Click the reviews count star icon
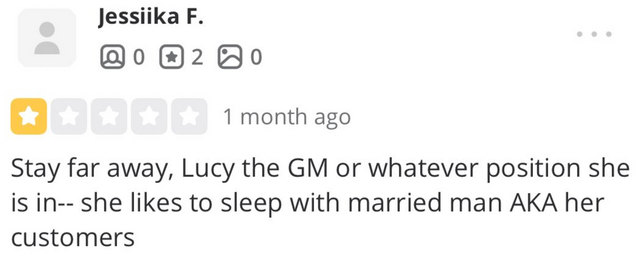 tap(170, 58)
